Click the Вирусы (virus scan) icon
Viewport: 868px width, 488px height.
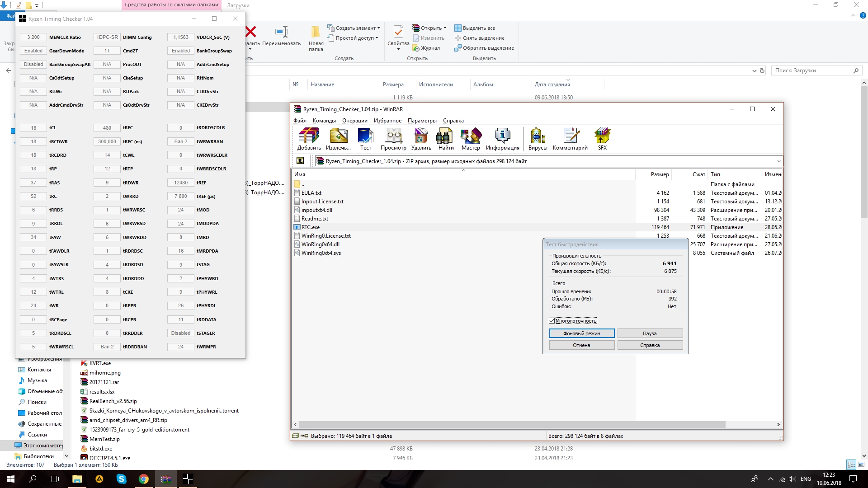click(537, 138)
